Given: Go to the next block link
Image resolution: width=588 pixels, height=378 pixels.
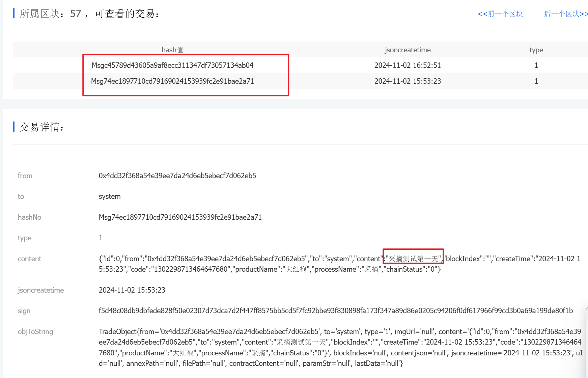Looking at the screenshot, I should [566, 14].
